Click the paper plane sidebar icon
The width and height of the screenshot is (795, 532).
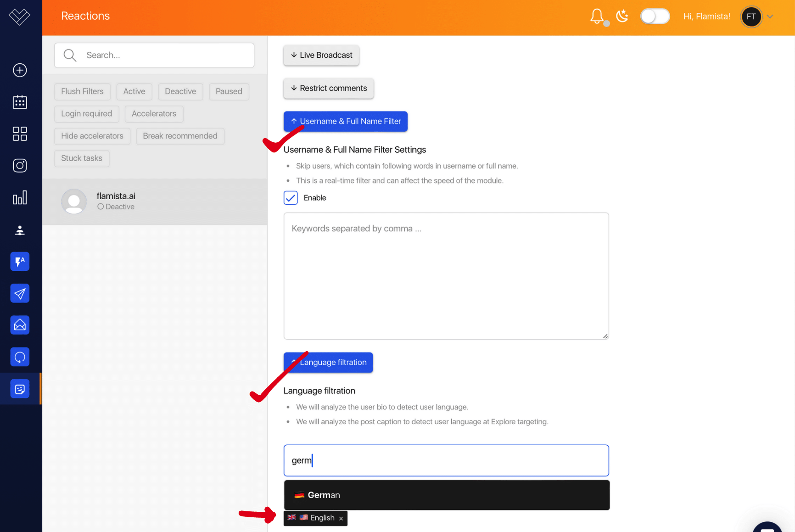(20, 293)
